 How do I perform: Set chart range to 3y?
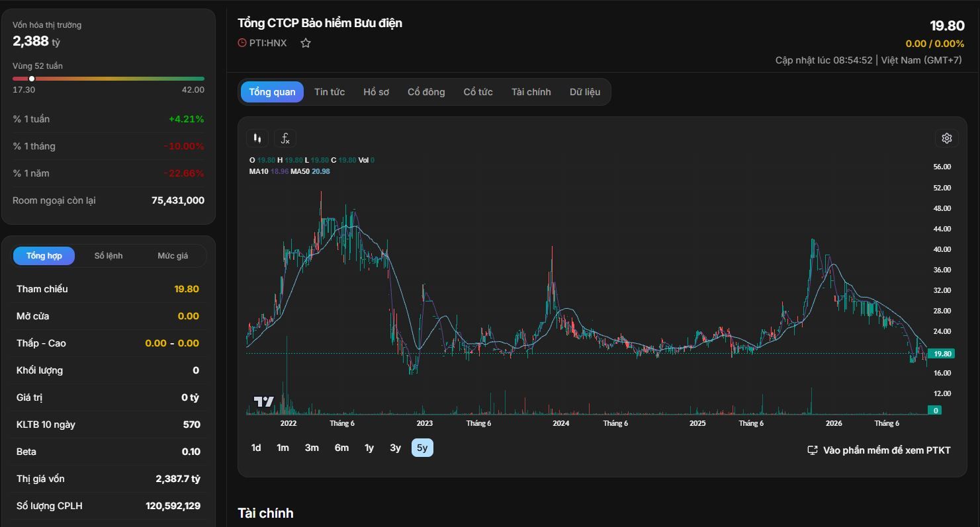pos(395,448)
